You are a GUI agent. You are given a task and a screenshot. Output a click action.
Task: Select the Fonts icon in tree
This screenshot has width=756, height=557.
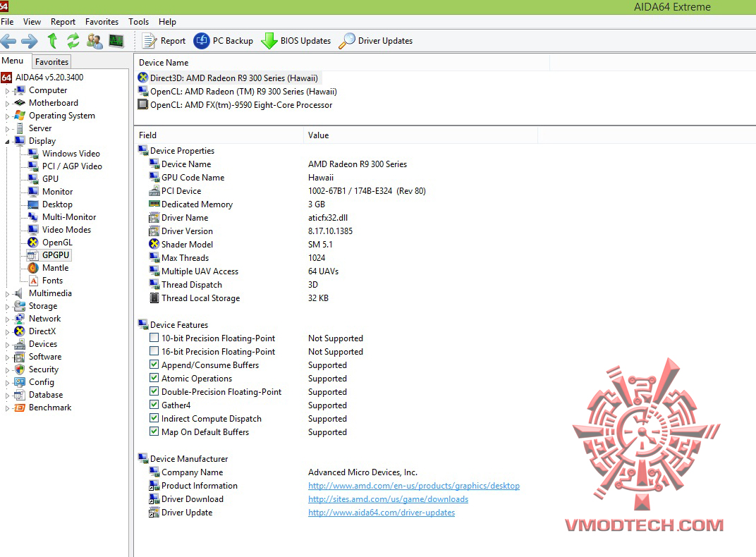33,281
